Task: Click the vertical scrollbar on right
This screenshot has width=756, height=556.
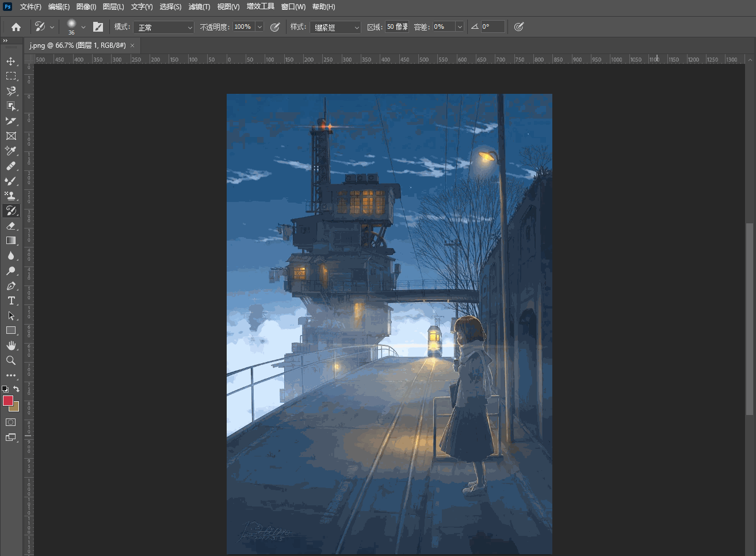Action: [x=749, y=318]
